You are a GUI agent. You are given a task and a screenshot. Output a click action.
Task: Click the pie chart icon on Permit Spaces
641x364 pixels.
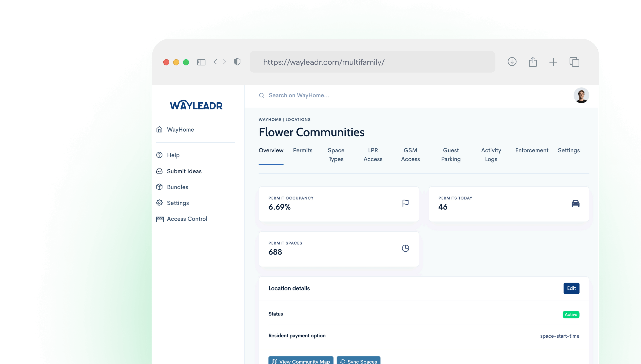pos(405,248)
